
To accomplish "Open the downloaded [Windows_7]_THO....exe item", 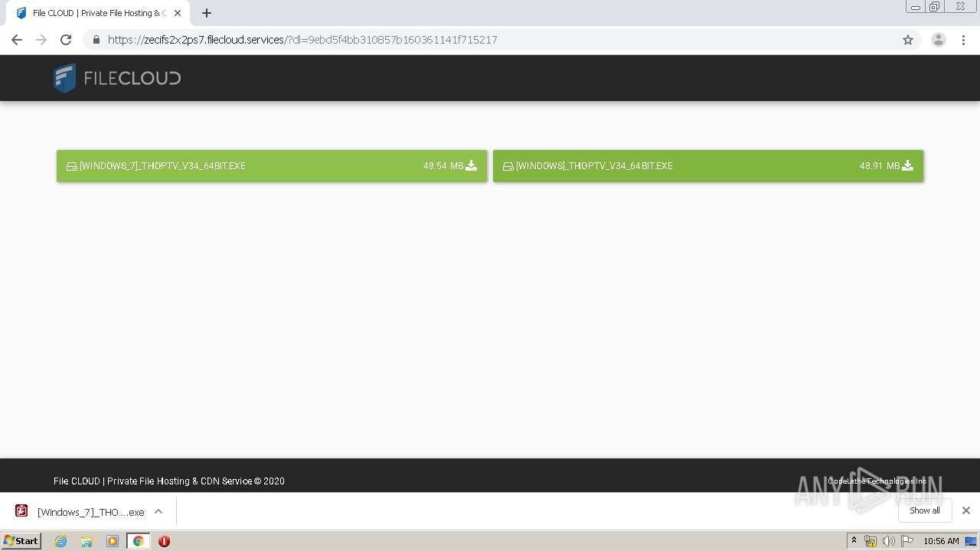I will click(90, 512).
